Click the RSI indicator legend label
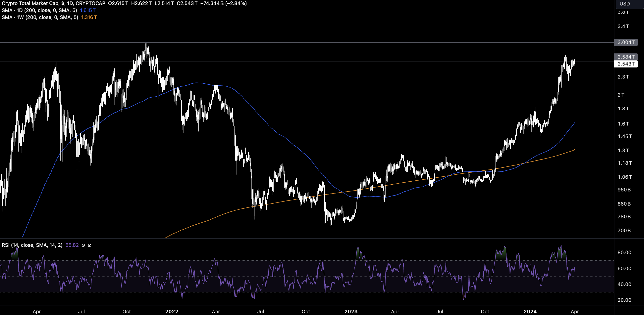 (32, 245)
